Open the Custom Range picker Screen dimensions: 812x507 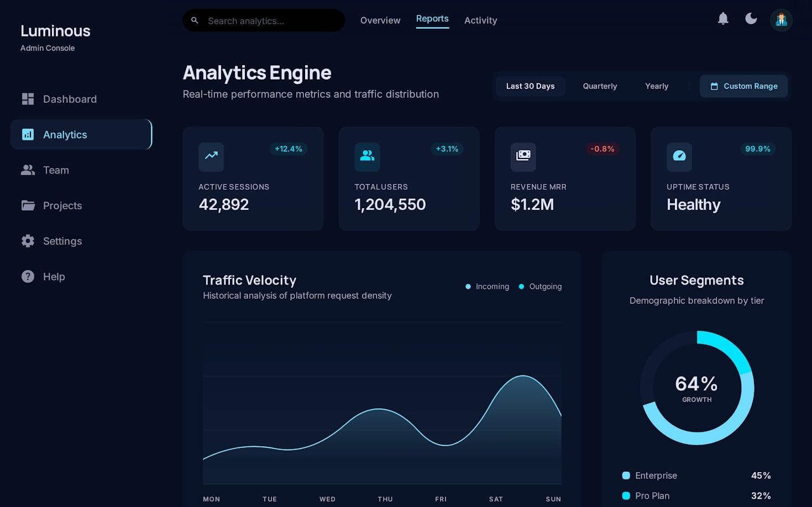(743, 86)
